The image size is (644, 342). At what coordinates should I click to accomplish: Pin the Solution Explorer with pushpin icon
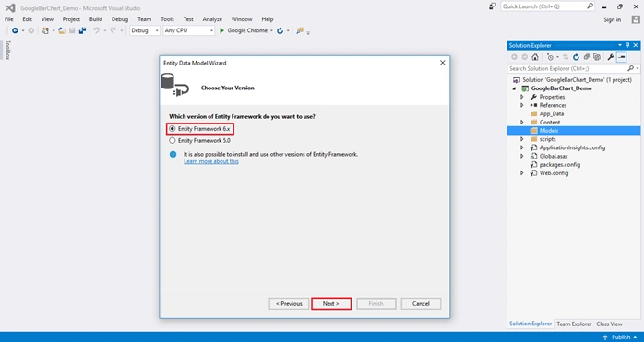pos(627,45)
